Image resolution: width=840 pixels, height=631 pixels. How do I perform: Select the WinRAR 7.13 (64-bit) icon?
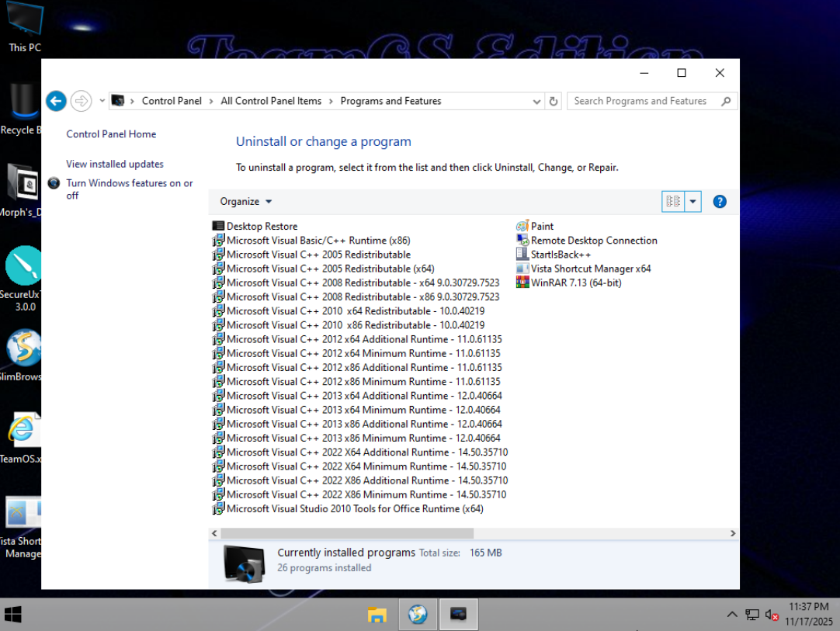click(522, 283)
